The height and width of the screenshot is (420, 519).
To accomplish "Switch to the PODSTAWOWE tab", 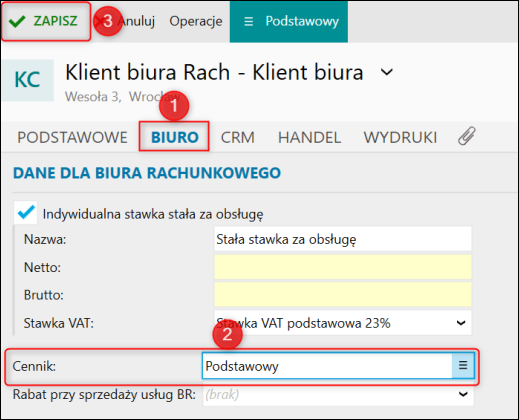I will 72,137.
